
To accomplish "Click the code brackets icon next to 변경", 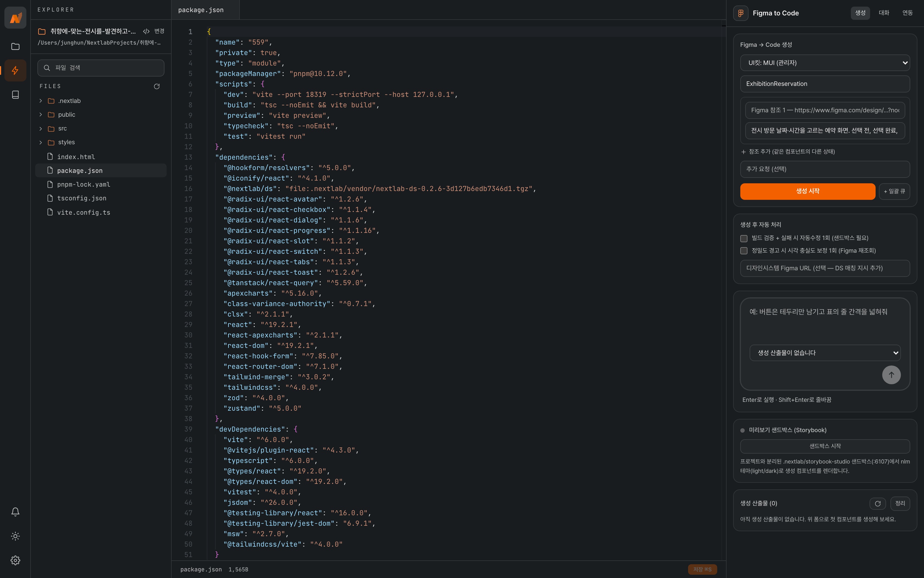I will point(146,31).
